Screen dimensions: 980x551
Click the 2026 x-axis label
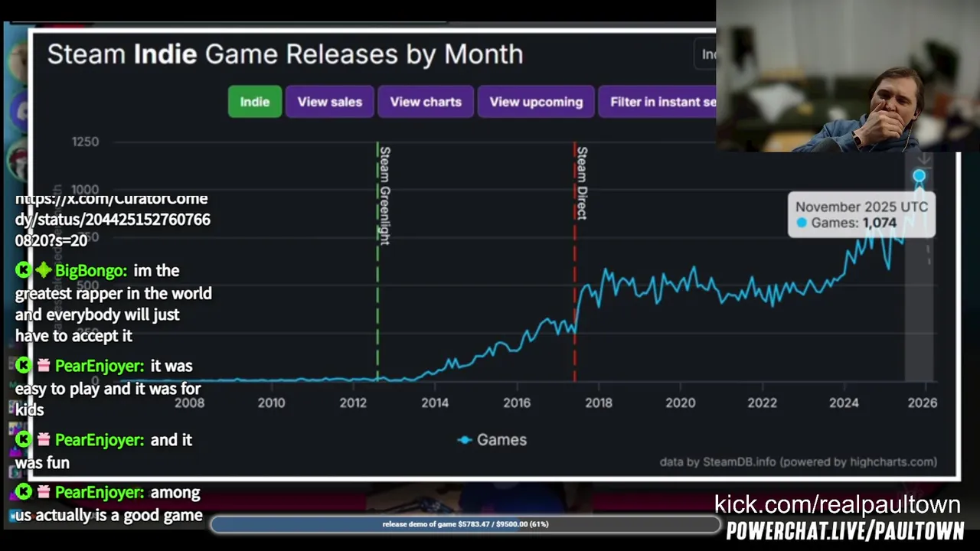[923, 403]
